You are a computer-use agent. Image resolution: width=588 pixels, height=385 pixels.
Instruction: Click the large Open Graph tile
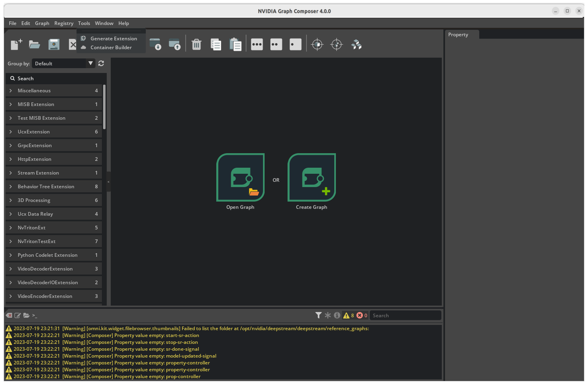pos(240,177)
